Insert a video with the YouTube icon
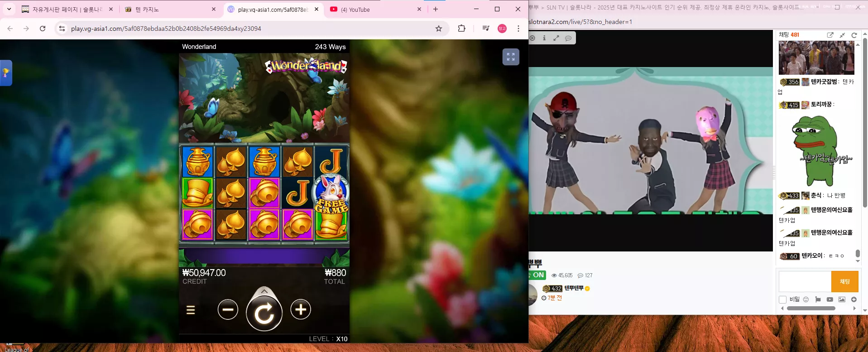868x352 pixels. 830,299
